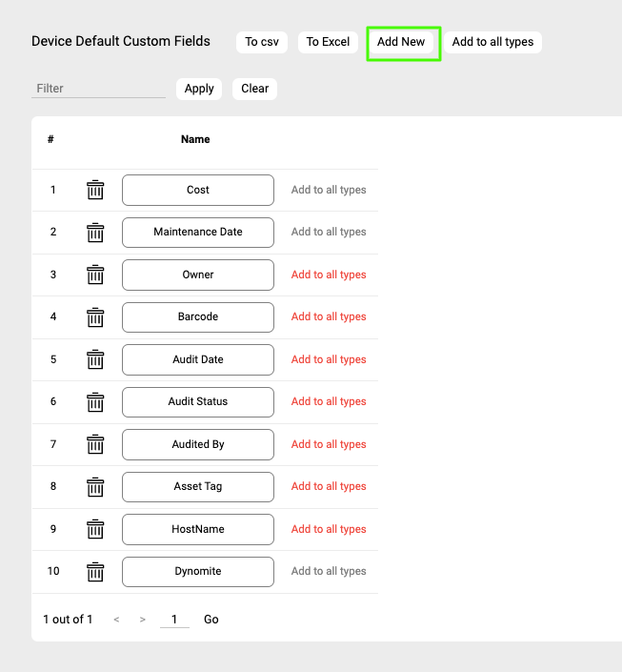
Task: Remove the Owner field via trash icon
Action: pos(95,275)
